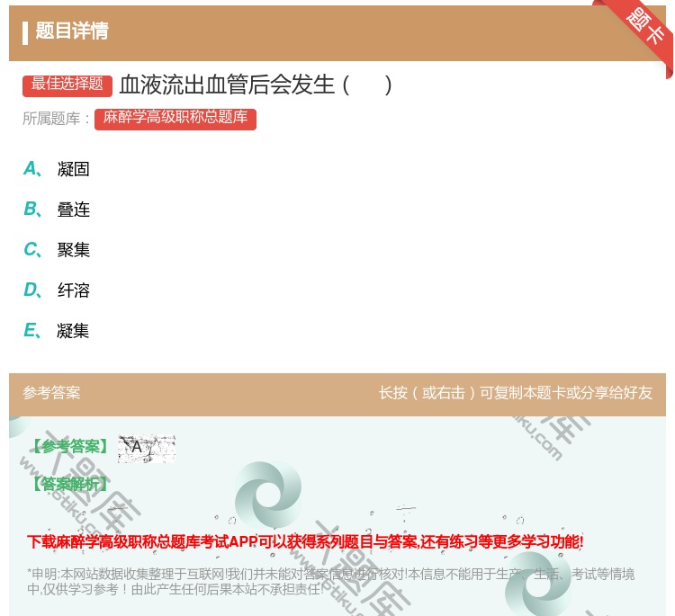Viewport: 675px width, 616px height.
Task: Click the 长按（或右击）可复制本题卡 hint text
Action: 516,393
